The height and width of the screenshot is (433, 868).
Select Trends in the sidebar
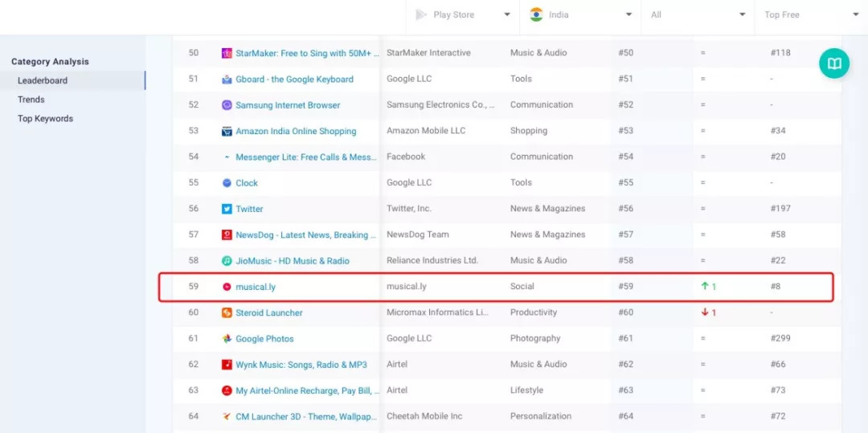[x=31, y=100]
